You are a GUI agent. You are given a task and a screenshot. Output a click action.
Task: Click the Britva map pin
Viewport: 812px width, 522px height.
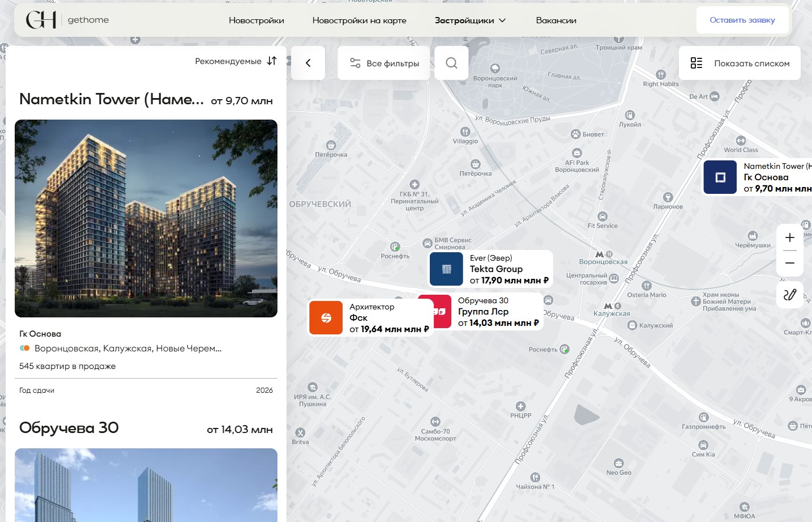coord(300,432)
